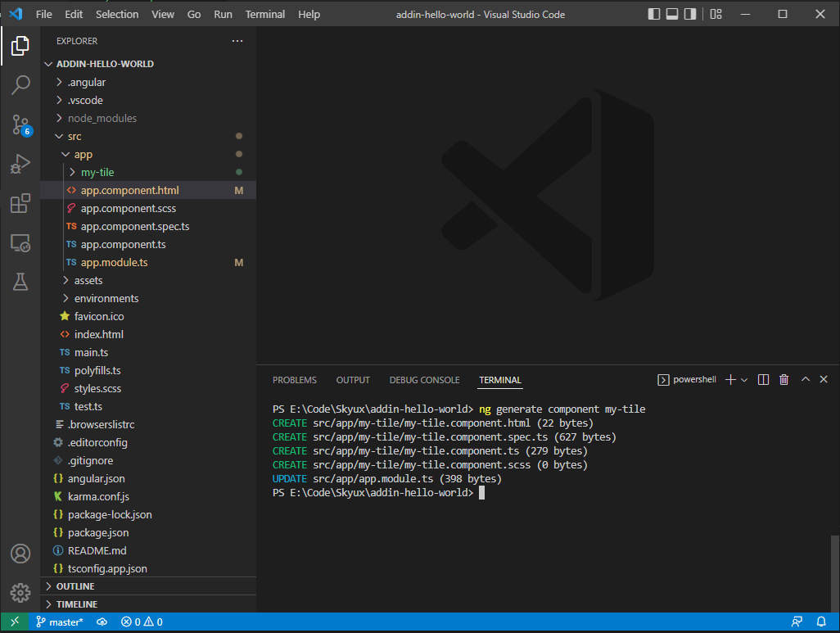Open the Run and Debug view
The image size is (840, 633).
pos(20,164)
